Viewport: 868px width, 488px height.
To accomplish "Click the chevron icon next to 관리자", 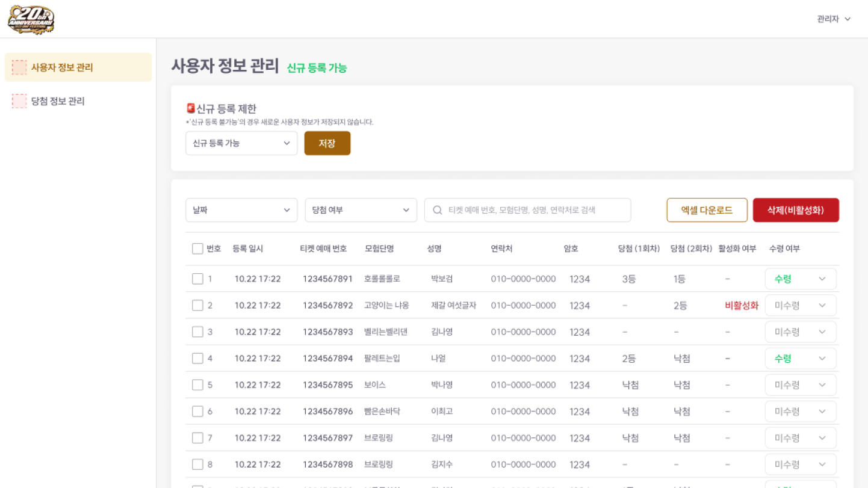I will [848, 19].
